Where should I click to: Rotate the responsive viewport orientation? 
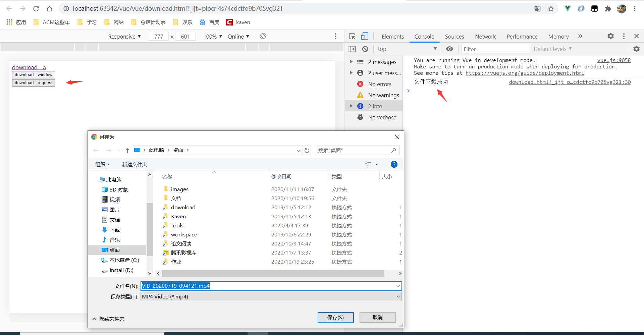tap(263, 36)
